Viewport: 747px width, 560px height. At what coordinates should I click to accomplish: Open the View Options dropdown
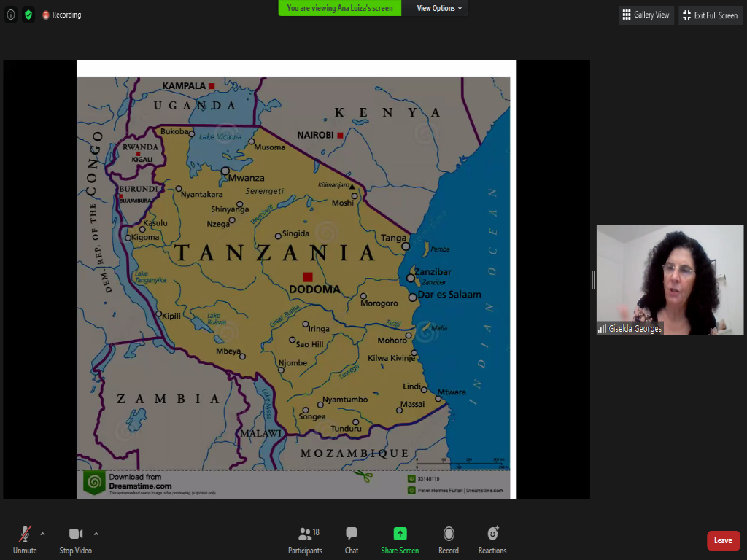point(439,8)
